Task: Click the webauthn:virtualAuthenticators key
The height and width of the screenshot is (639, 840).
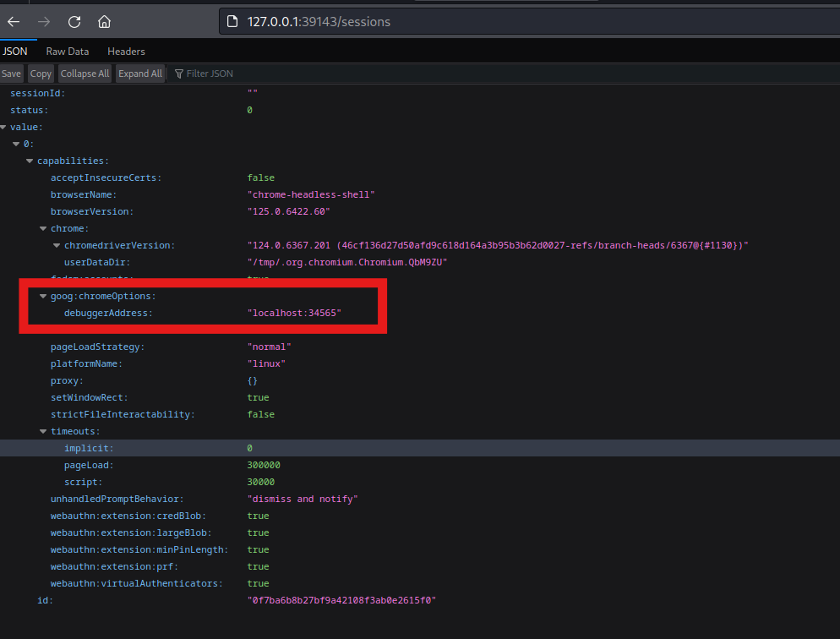Action: click(x=137, y=584)
